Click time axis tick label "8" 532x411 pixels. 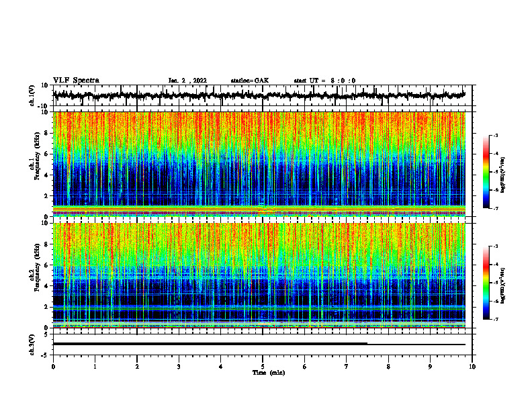click(x=388, y=367)
